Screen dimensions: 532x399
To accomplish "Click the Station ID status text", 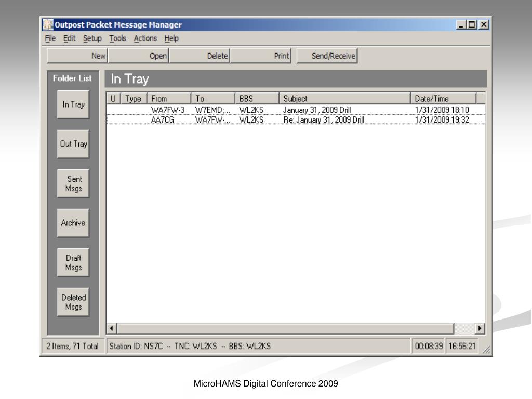I will click(x=190, y=346).
